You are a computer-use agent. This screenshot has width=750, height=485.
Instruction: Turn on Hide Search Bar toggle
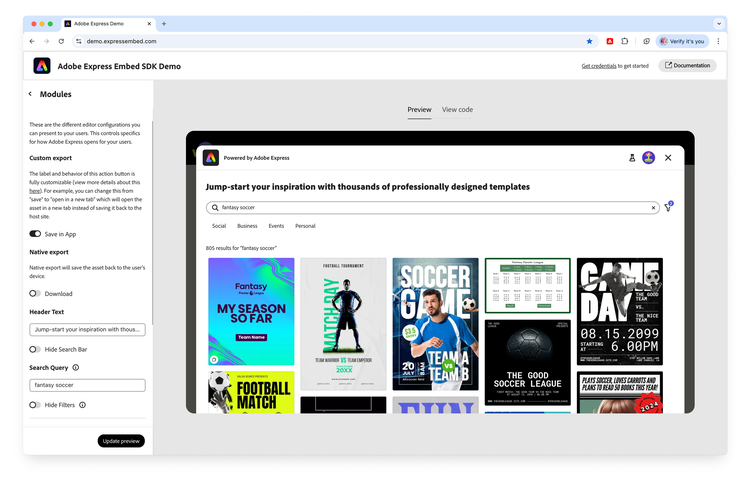35,349
